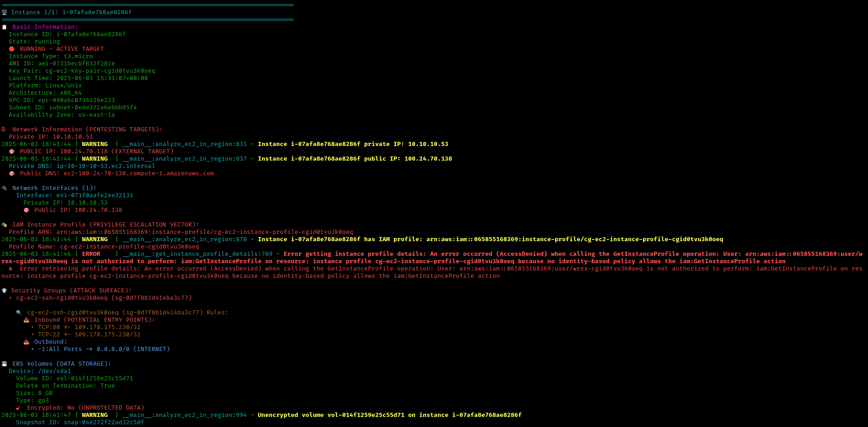Click the red X before Error retrieving profile details
The width and height of the screenshot is (868, 427).
click(10, 269)
